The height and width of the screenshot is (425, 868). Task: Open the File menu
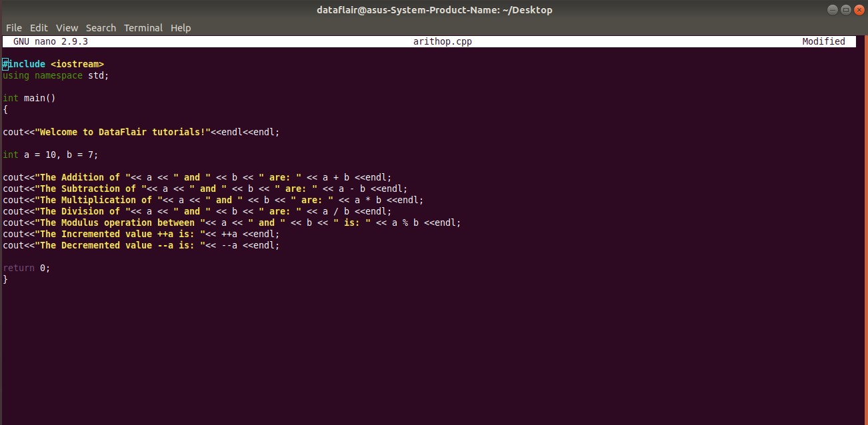[14, 28]
